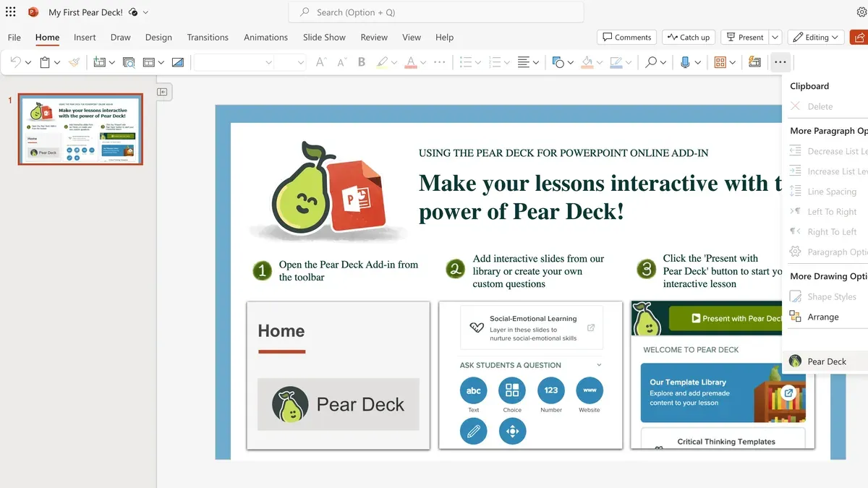Switch to the Insert tab

[x=85, y=37]
